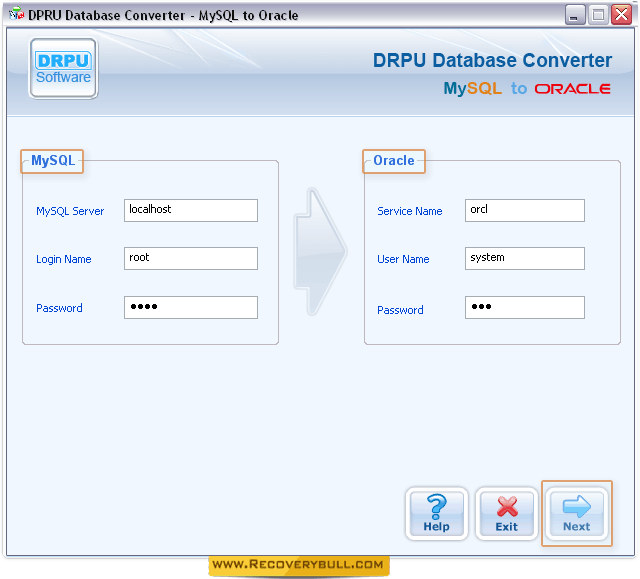This screenshot has width=640, height=579.
Task: Click the MySQL Password input field
Action: pos(191,307)
